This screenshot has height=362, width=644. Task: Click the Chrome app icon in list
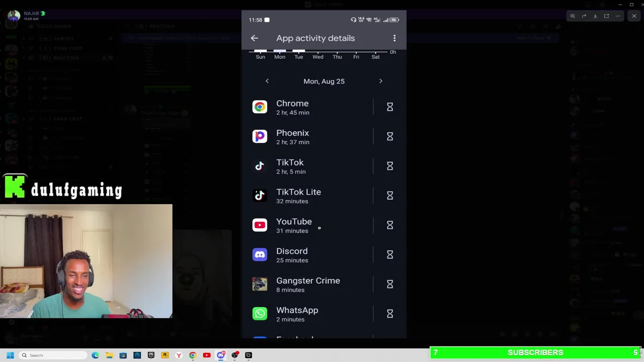click(x=260, y=107)
